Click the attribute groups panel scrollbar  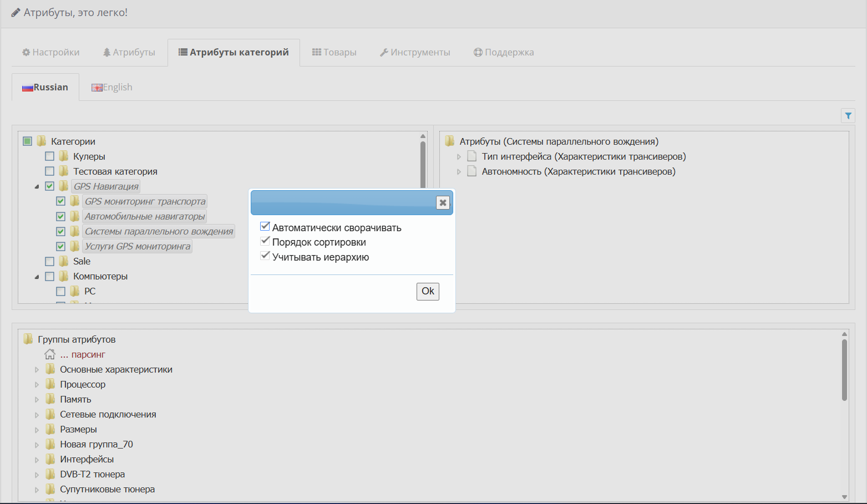click(844, 370)
